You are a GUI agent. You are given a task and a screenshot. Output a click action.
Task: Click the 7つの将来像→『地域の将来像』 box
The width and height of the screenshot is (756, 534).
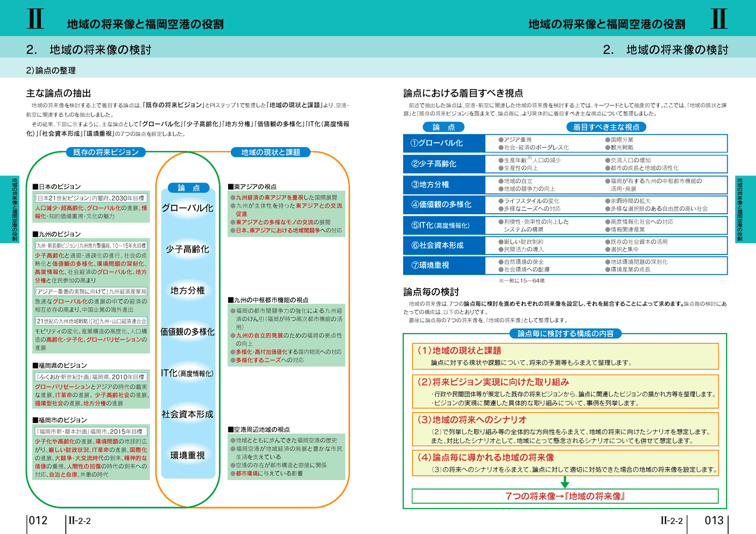coord(565,496)
